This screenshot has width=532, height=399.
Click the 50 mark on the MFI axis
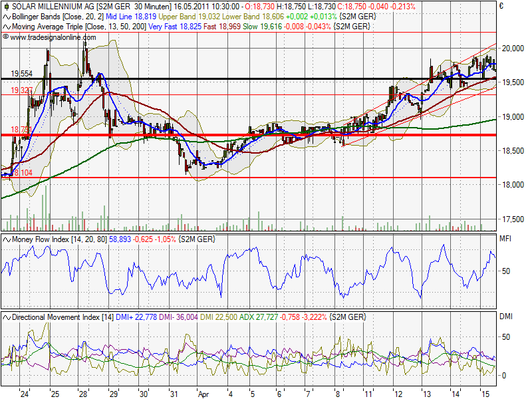click(505, 271)
